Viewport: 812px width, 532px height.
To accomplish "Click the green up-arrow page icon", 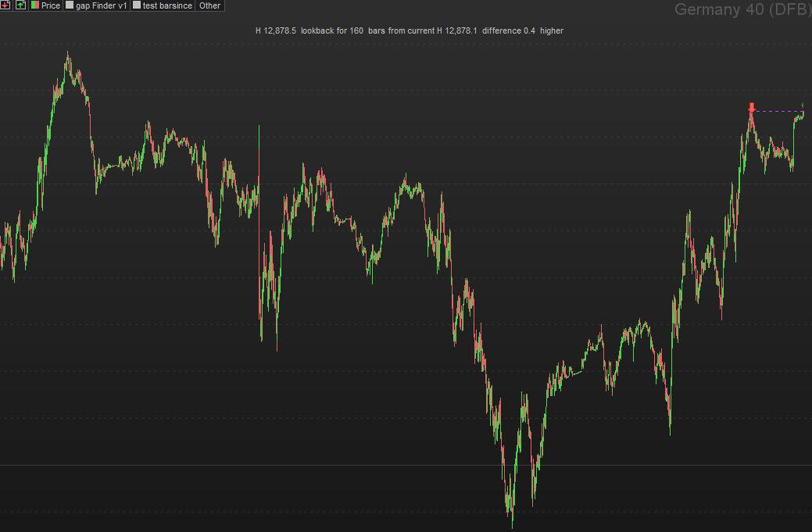I will [x=20, y=5].
